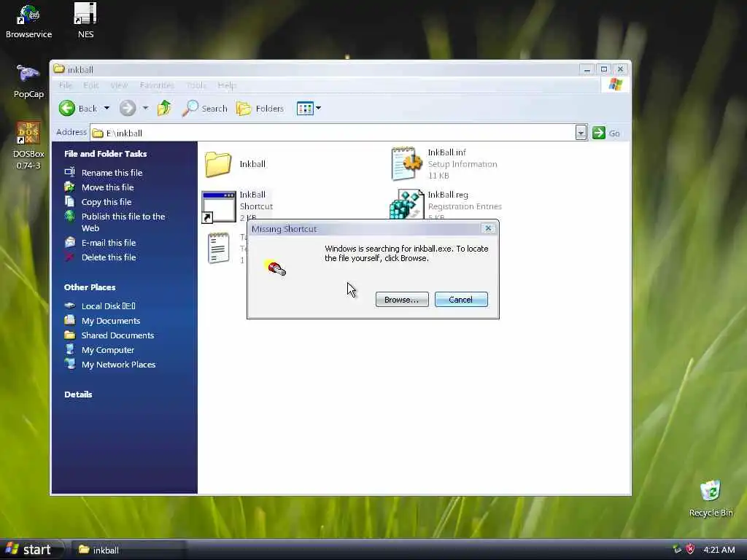Open the View menu
Image resolution: width=747 pixels, height=560 pixels.
click(x=119, y=85)
